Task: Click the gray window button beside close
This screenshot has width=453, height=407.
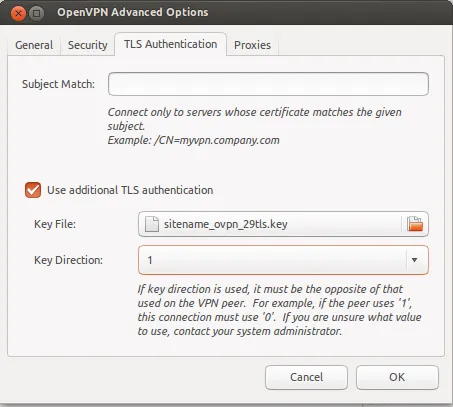Action: (x=36, y=13)
